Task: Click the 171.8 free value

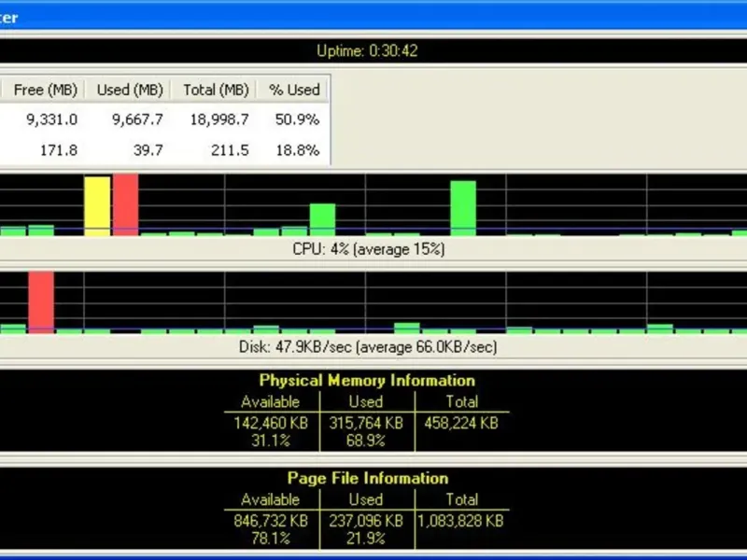Action: 59,150
